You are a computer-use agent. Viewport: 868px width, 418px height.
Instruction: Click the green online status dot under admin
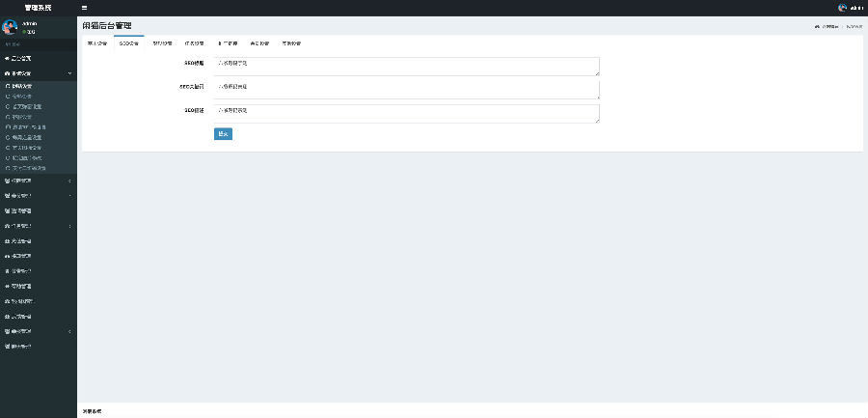coord(25,32)
